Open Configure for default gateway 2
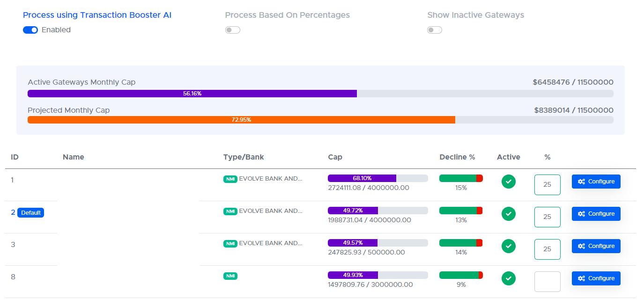Viewport: 644px width, 306px height. 596,214
